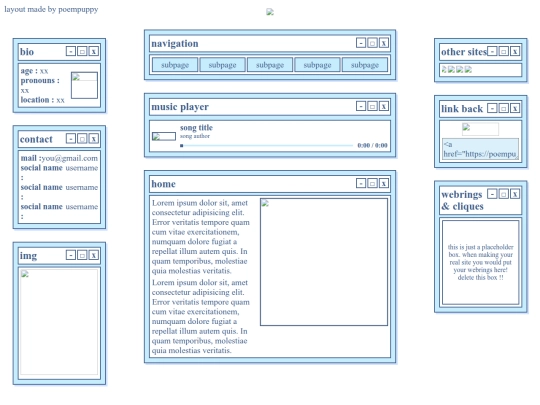The height and width of the screenshot is (405, 540).
Task: Close the link back window
Action: (x=515, y=108)
